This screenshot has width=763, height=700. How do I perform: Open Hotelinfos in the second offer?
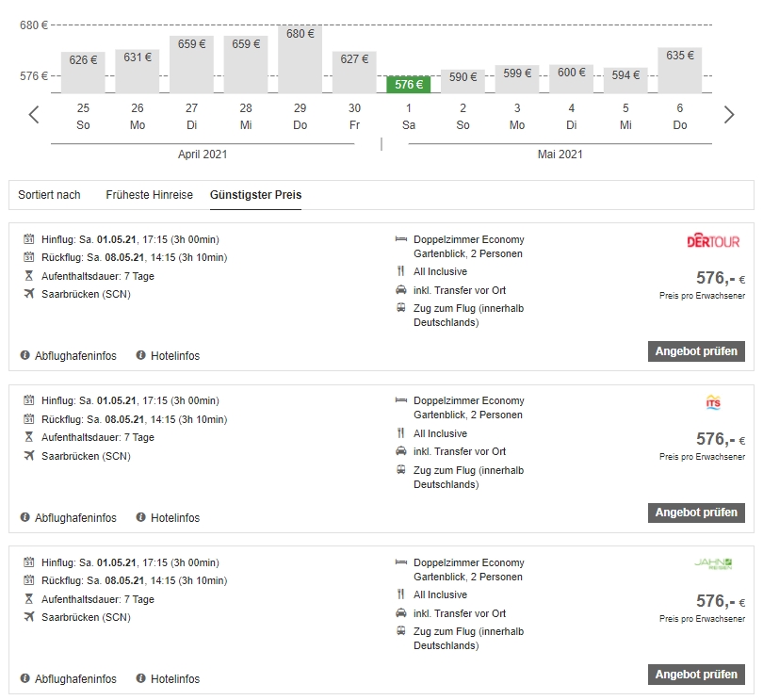click(174, 518)
